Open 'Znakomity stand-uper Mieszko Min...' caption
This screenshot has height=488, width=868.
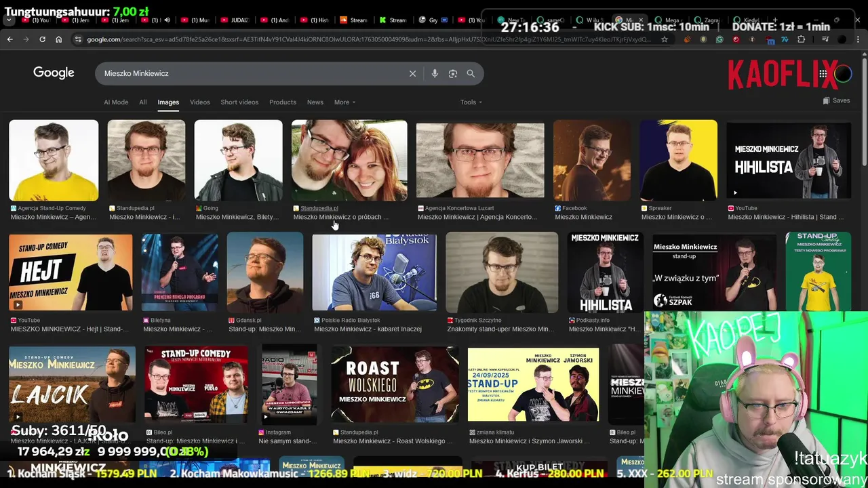click(500, 329)
